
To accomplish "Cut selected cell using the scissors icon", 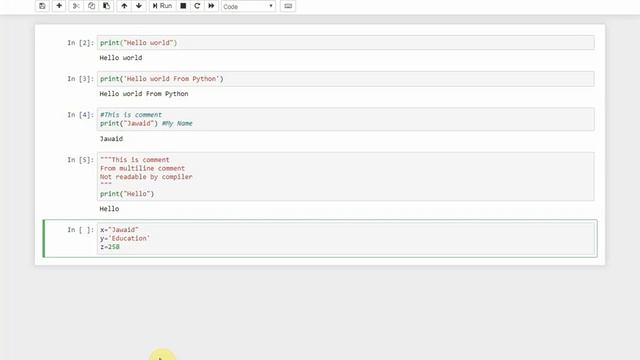I will pos(76,6).
